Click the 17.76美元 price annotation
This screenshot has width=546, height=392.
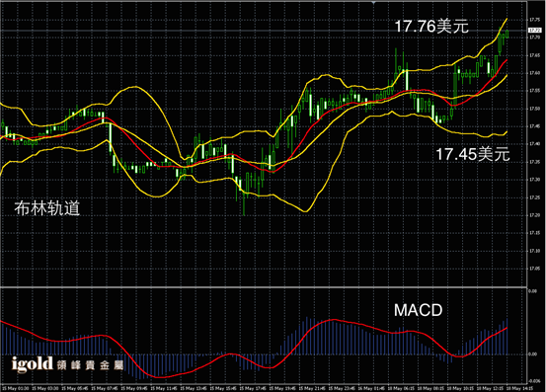431,27
